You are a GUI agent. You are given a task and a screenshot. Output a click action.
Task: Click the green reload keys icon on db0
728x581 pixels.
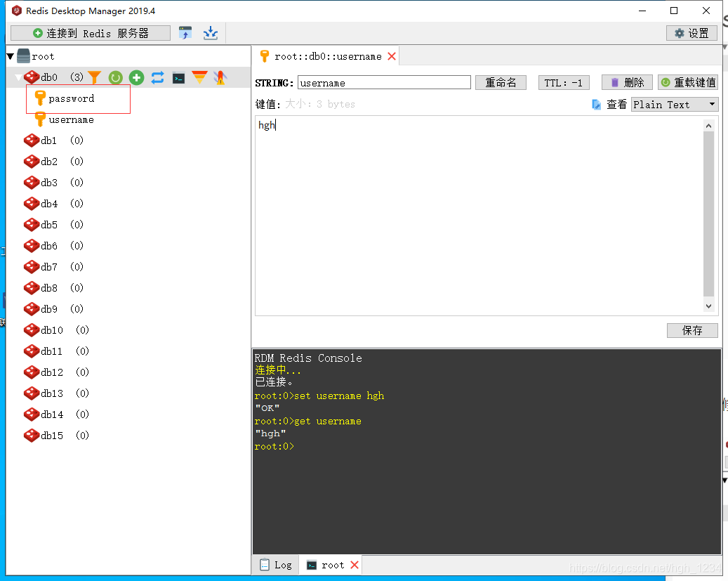(x=115, y=77)
